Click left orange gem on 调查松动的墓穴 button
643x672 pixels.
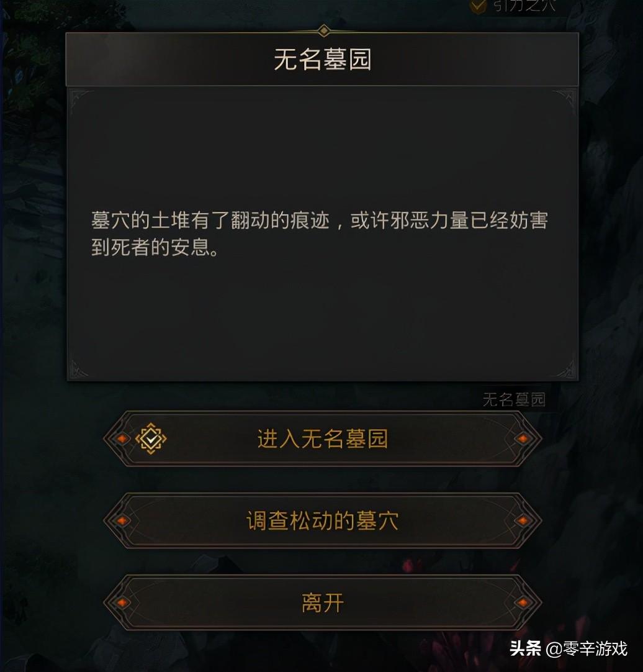pos(122,520)
